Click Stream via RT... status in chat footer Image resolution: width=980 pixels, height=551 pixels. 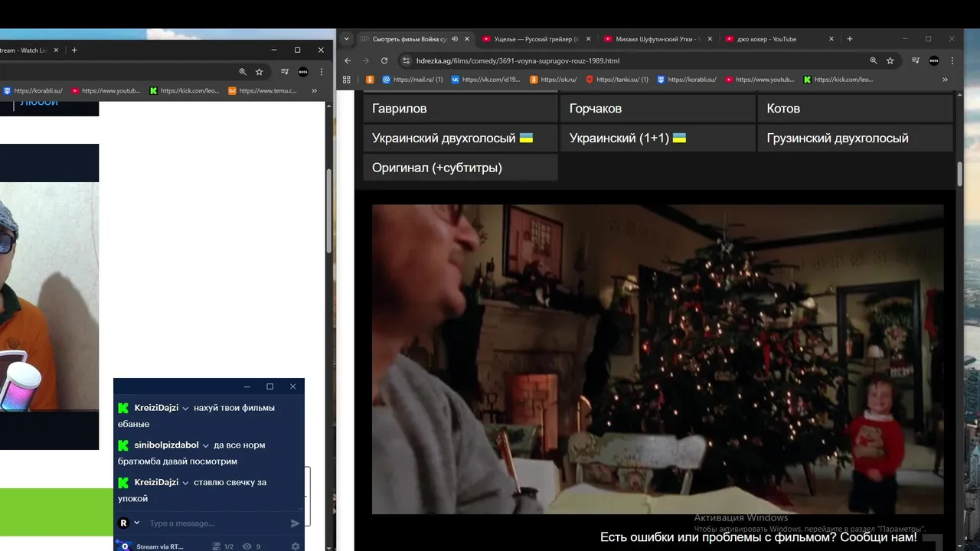pyautogui.click(x=159, y=546)
